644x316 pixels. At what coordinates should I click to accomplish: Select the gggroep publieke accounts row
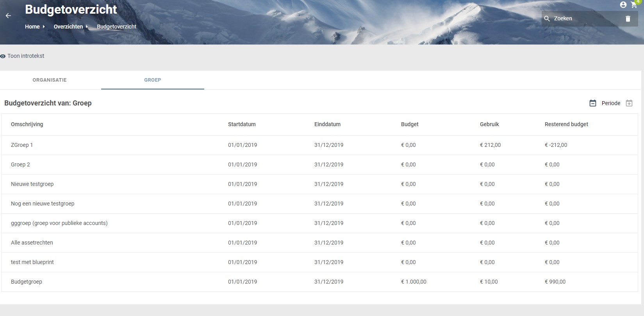(319, 223)
